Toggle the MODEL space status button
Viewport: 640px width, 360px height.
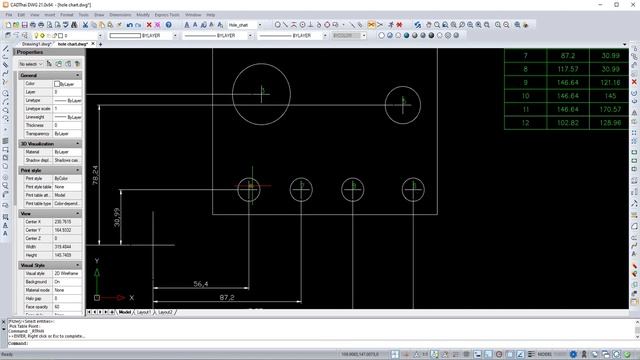click(x=545, y=354)
